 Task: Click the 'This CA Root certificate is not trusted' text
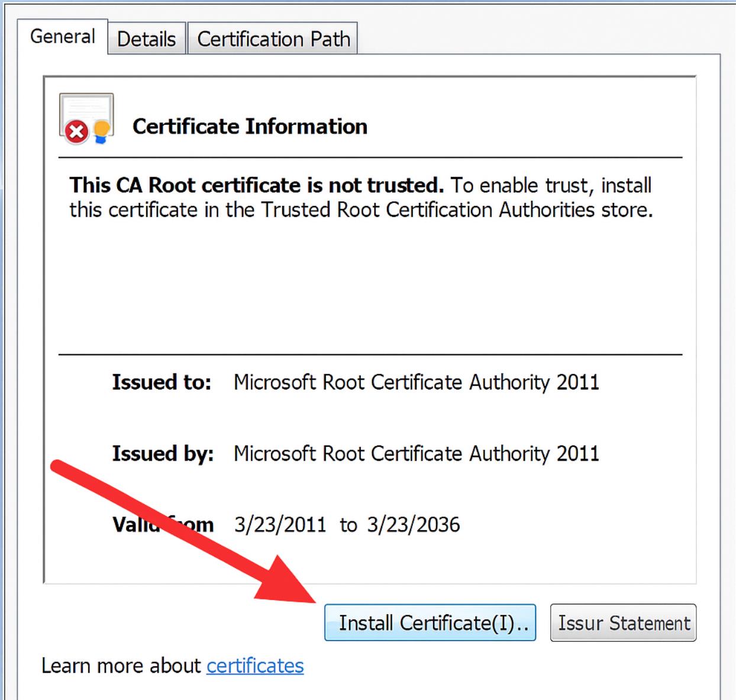257,185
